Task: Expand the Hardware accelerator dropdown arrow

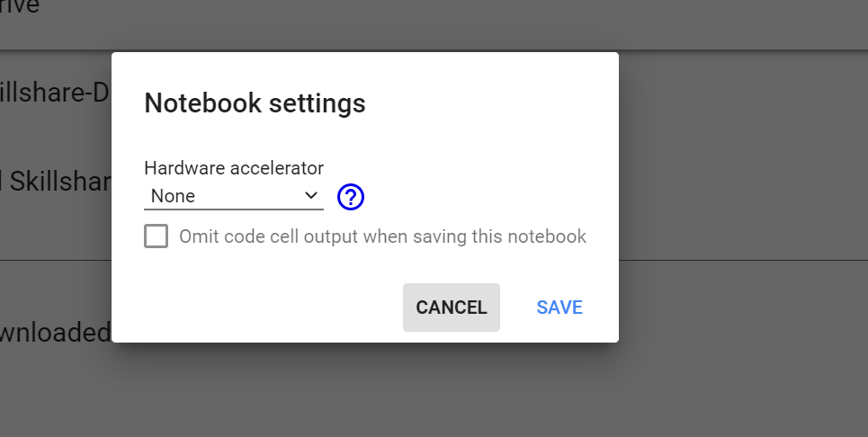Action: (x=311, y=195)
